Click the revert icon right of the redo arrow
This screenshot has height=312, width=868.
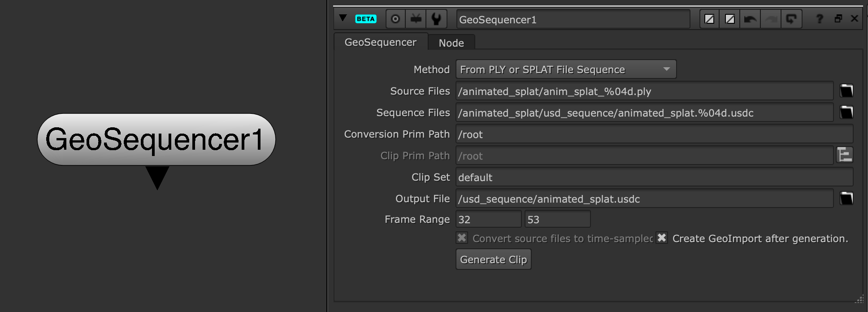791,19
